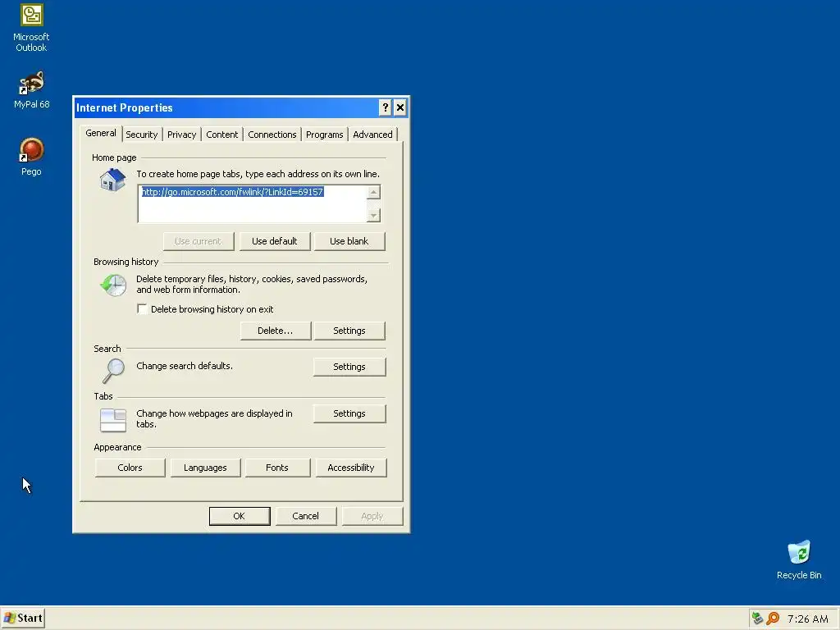Click the orange magnifier tray icon

[773, 619]
